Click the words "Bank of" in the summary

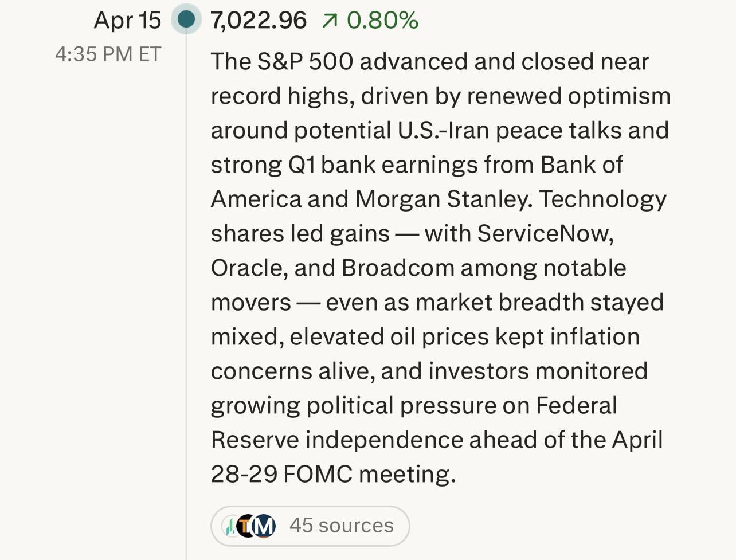tap(581, 165)
